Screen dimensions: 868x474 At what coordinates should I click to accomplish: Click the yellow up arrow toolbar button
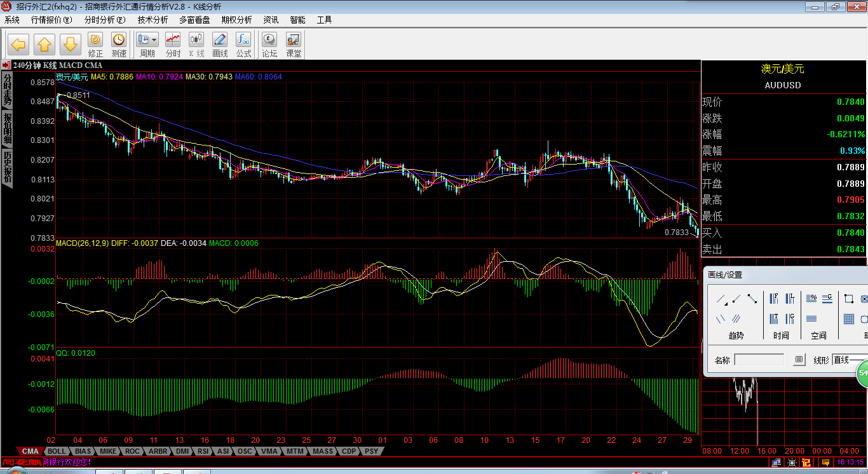tap(44, 44)
